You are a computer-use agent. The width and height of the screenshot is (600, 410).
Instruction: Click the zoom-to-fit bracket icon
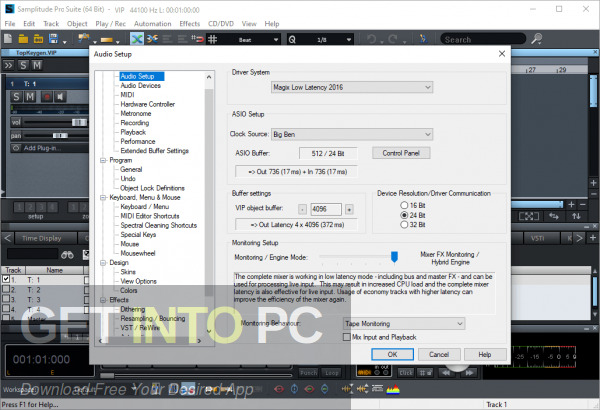(528, 216)
